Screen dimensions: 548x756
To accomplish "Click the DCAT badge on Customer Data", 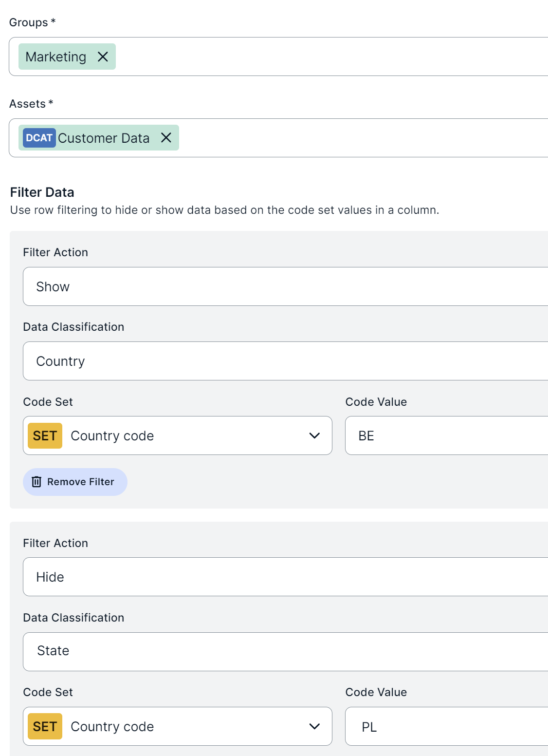I will point(39,138).
